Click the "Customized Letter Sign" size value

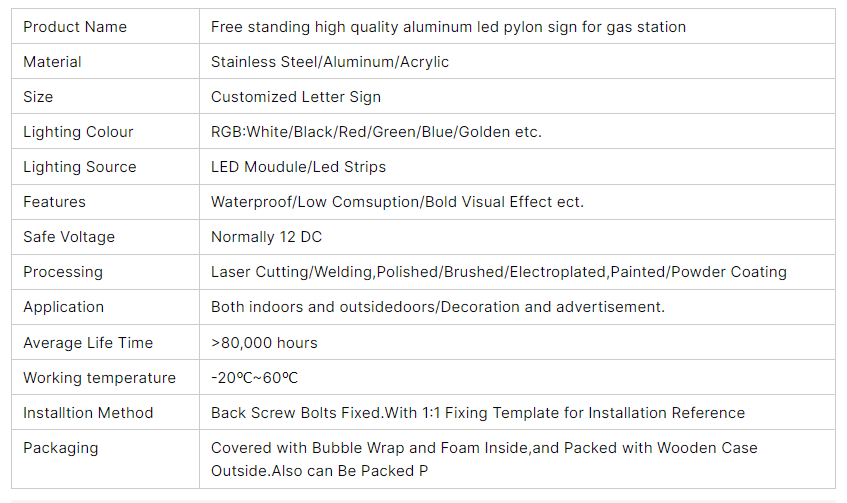click(296, 97)
